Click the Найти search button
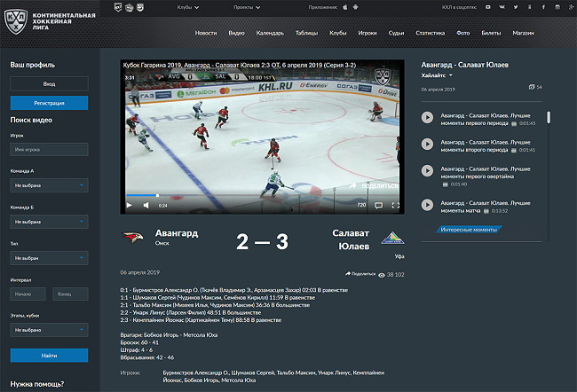Image resolution: width=577 pixels, height=392 pixels. pyautogui.click(x=49, y=356)
